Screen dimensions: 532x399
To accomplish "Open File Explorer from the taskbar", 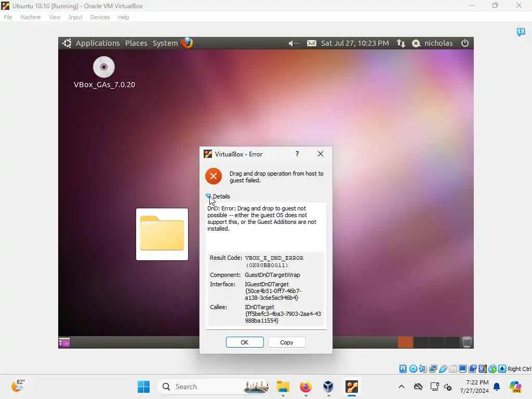I will point(283,387).
